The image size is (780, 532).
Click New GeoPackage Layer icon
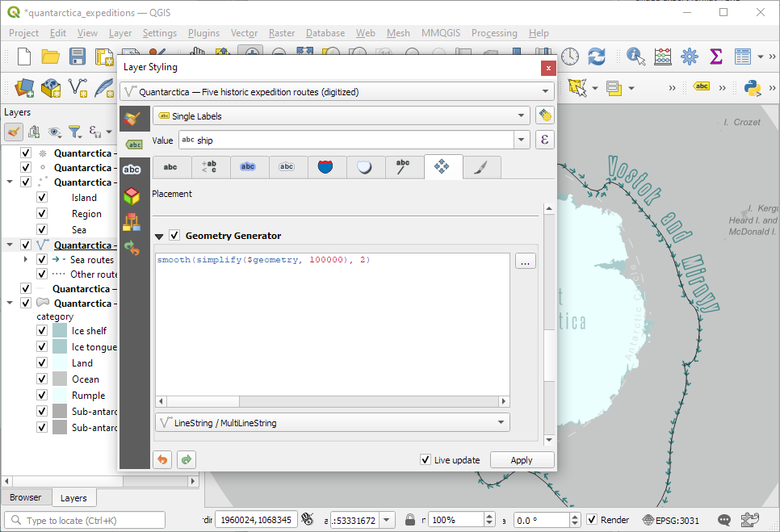coord(51,88)
